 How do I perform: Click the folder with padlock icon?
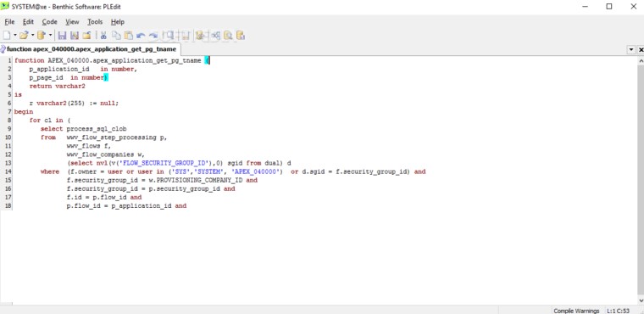86,36
